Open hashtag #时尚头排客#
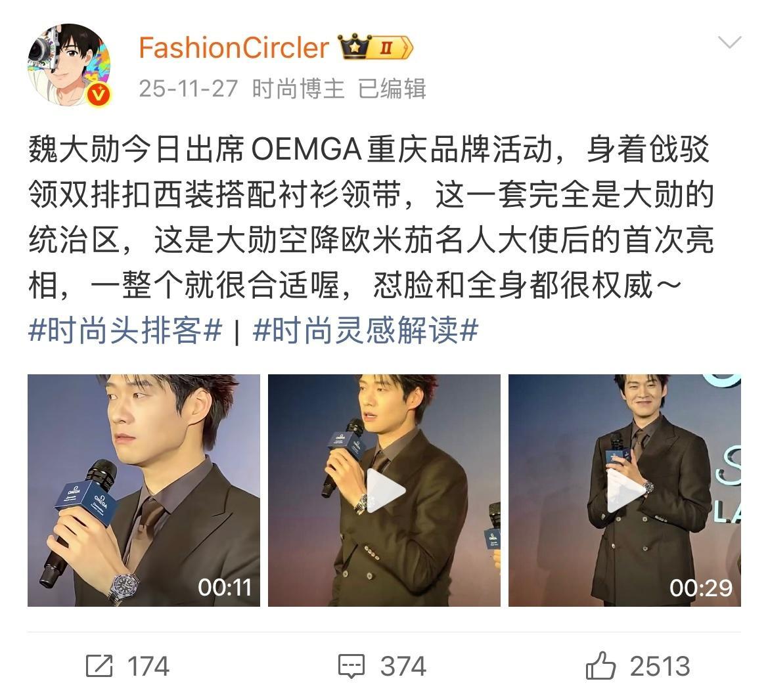Image resolution: width=768 pixels, height=700 pixels. pyautogui.click(x=125, y=330)
